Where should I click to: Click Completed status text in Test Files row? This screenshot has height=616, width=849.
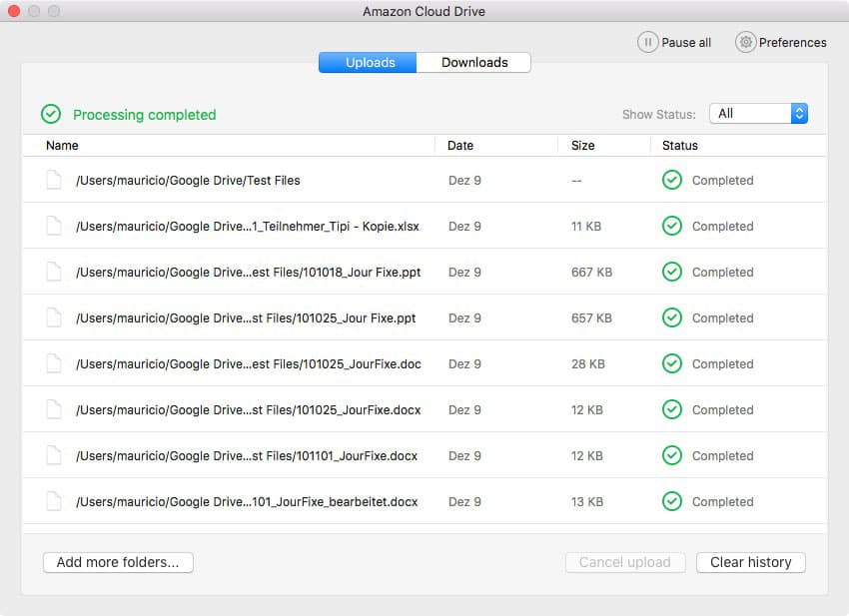click(x=723, y=181)
